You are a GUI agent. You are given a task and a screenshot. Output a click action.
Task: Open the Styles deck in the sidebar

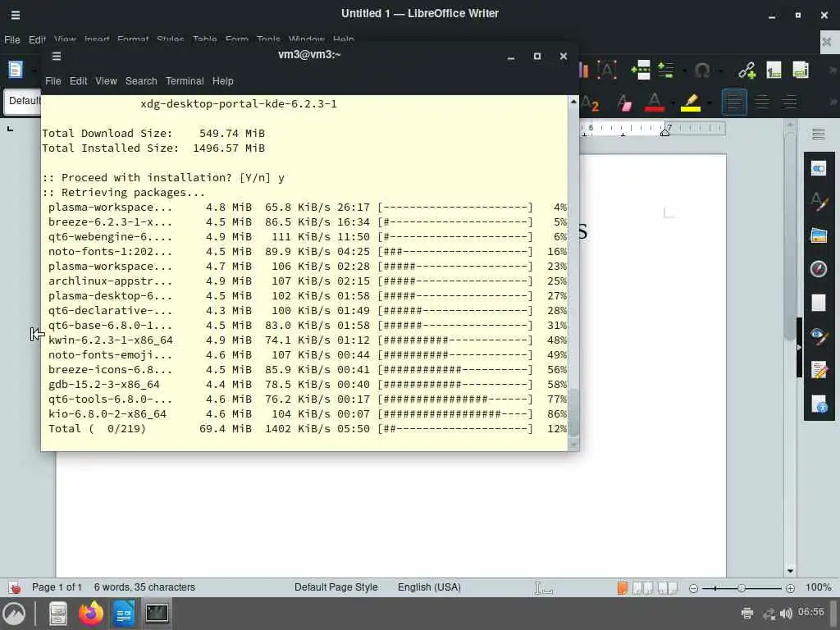tap(818, 203)
